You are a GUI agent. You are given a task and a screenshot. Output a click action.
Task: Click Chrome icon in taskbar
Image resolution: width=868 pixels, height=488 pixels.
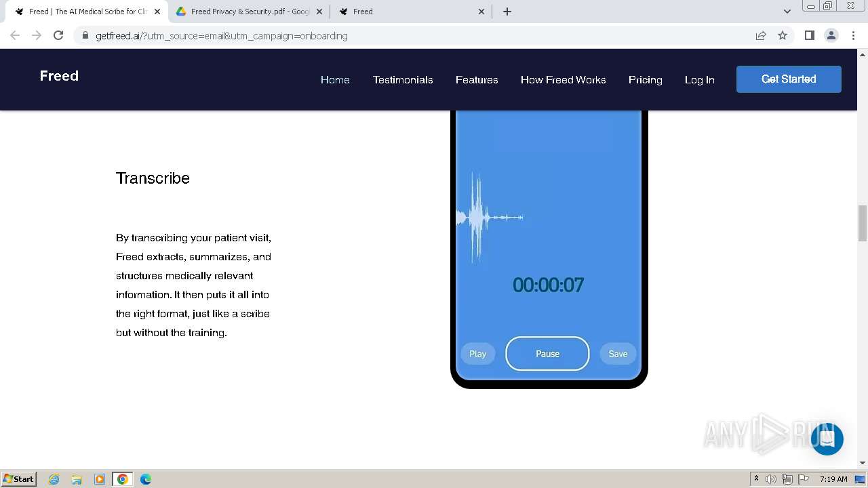click(x=123, y=479)
